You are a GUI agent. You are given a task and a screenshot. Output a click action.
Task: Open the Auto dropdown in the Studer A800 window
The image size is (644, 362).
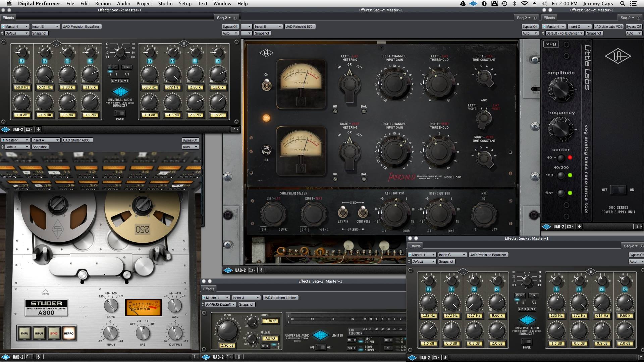(190, 147)
